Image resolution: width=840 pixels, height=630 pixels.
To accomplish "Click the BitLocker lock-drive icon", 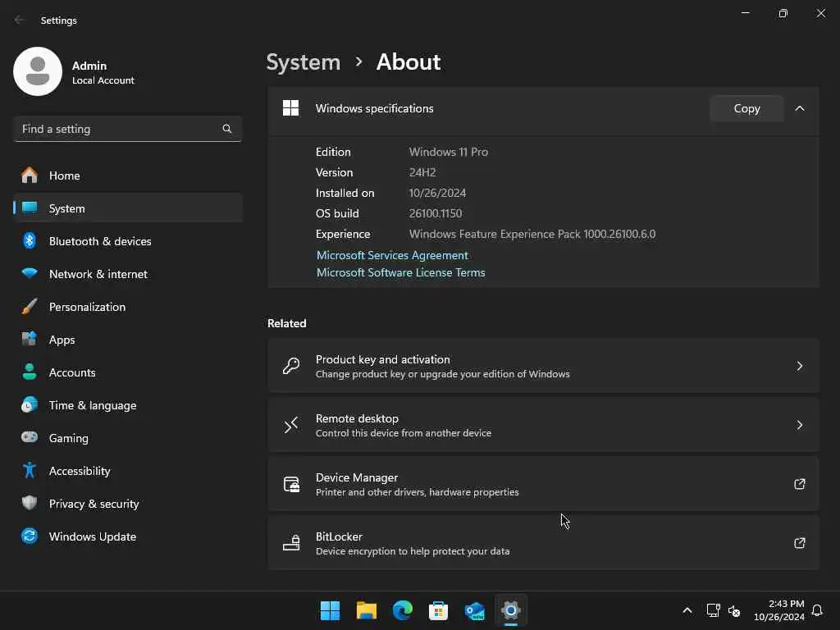I will click(291, 543).
